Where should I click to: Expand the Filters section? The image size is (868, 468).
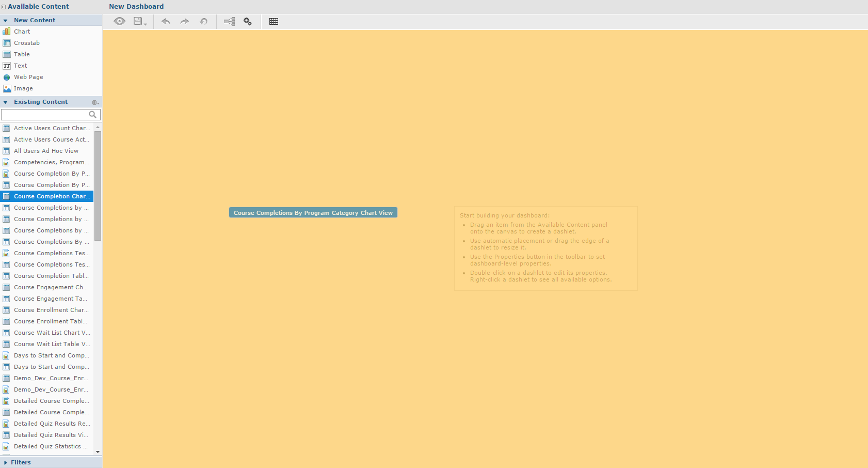[6, 462]
